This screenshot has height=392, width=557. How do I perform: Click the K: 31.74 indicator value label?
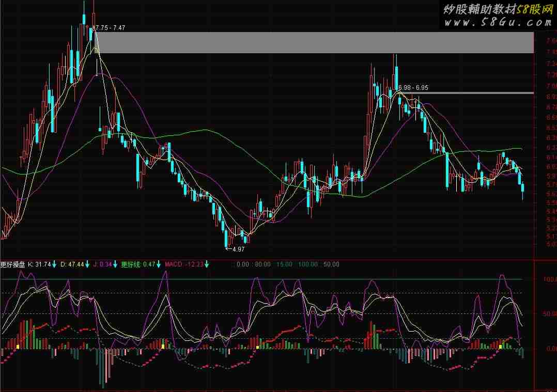coord(39,264)
